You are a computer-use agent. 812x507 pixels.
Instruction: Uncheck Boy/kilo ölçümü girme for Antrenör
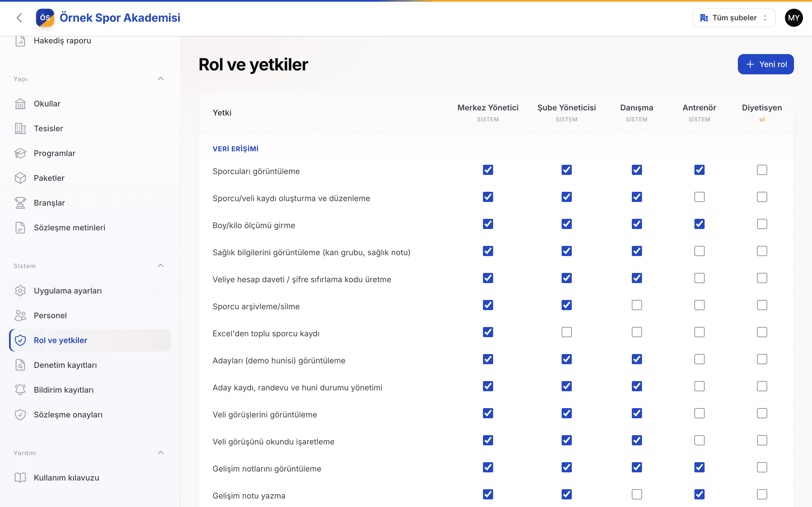click(x=699, y=224)
